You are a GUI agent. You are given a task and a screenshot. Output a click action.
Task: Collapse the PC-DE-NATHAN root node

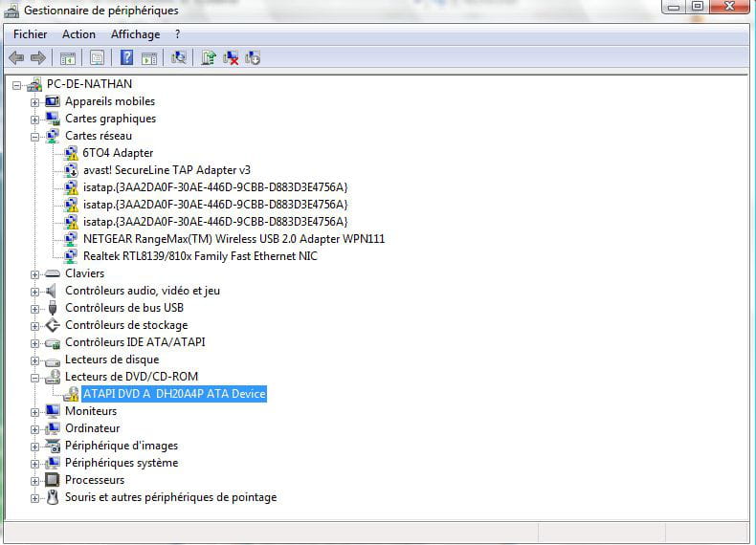17,86
